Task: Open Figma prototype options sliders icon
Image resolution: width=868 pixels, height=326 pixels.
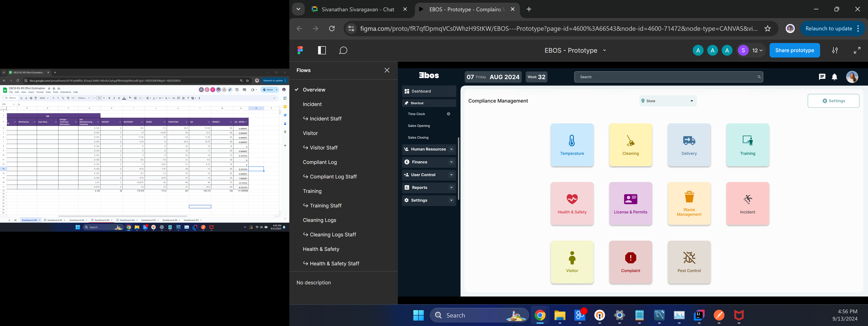Action: [x=835, y=50]
